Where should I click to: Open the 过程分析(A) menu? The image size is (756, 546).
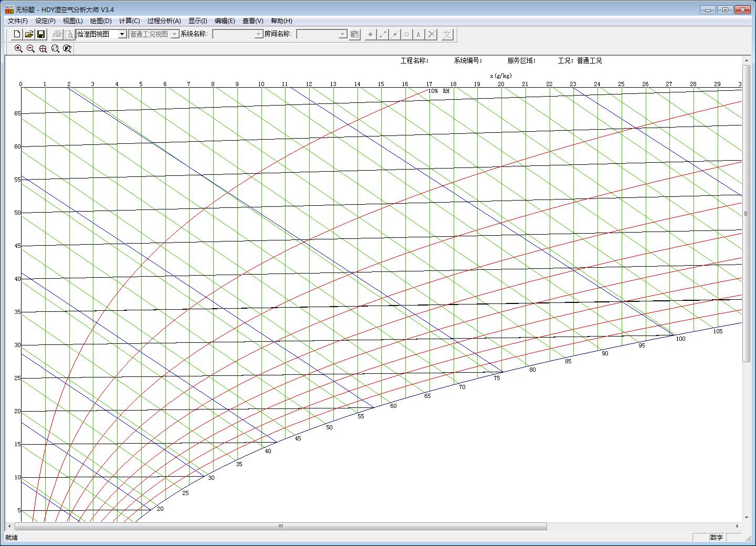pos(164,21)
